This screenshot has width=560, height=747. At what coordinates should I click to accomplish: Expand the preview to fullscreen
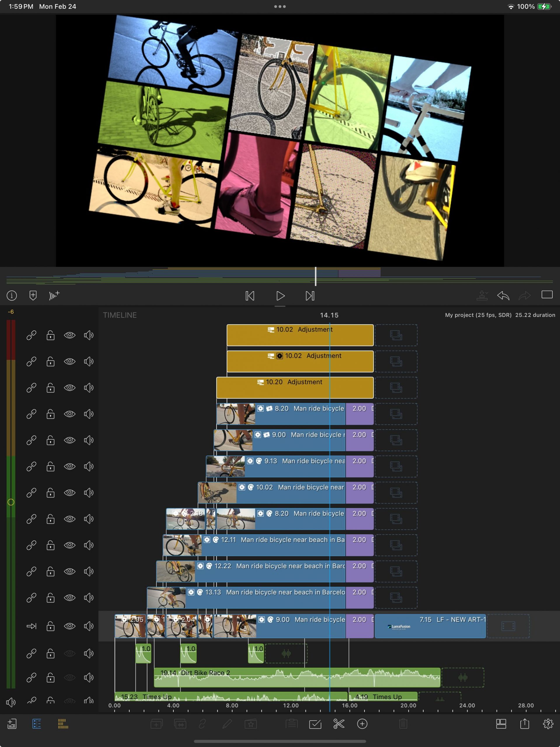pos(546,295)
